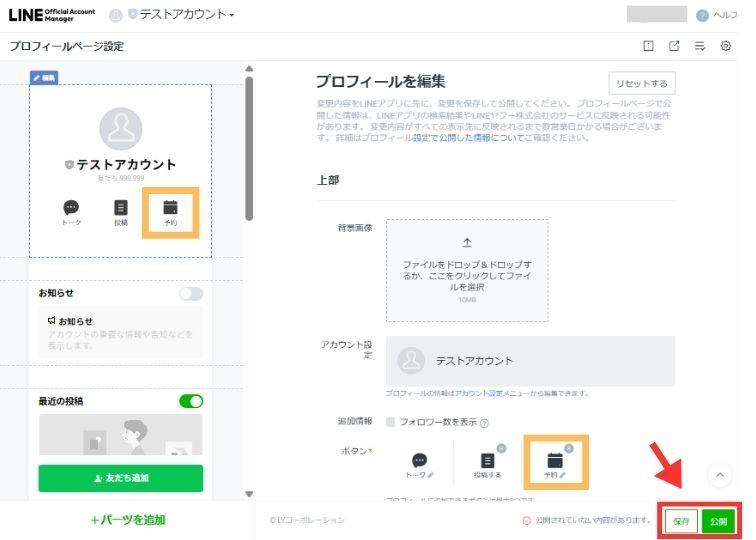The height and width of the screenshot is (540, 756).
Task: Open the アカウント設定 link below account box
Action: [x=478, y=393]
